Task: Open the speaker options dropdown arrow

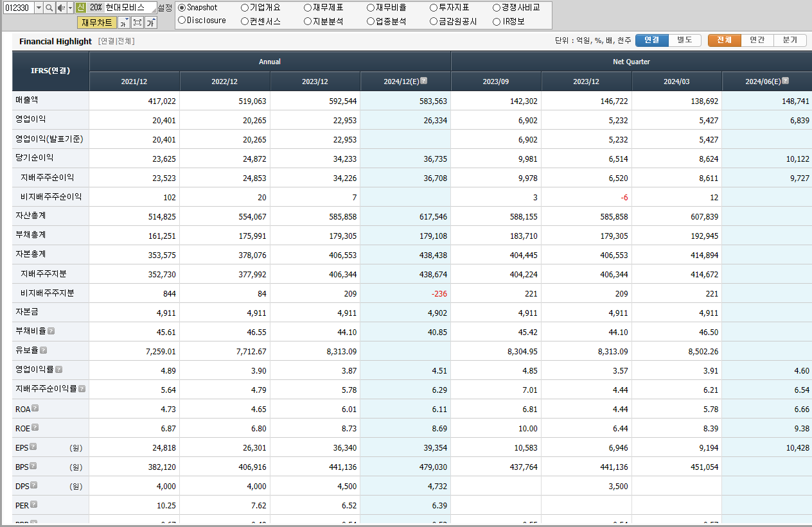Action: (70, 8)
